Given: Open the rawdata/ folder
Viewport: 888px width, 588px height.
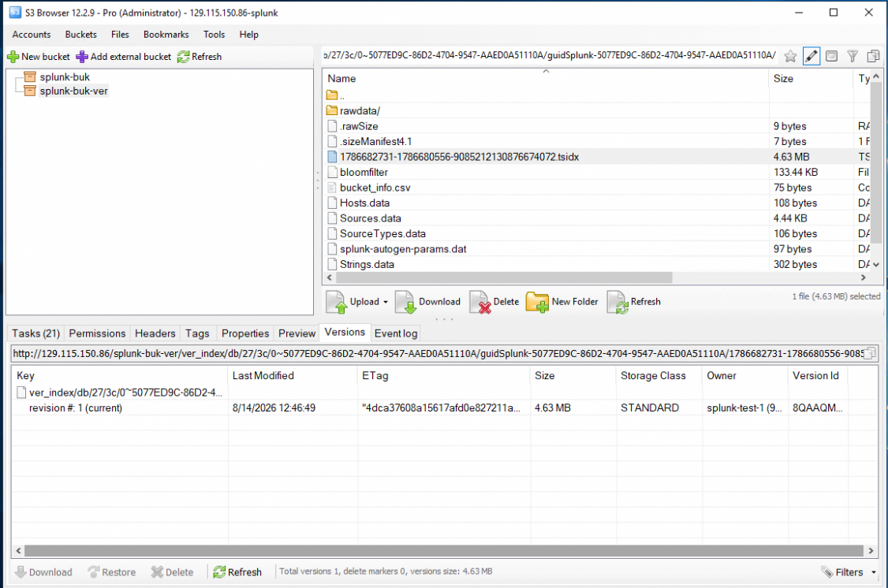Looking at the screenshot, I should click(x=354, y=111).
